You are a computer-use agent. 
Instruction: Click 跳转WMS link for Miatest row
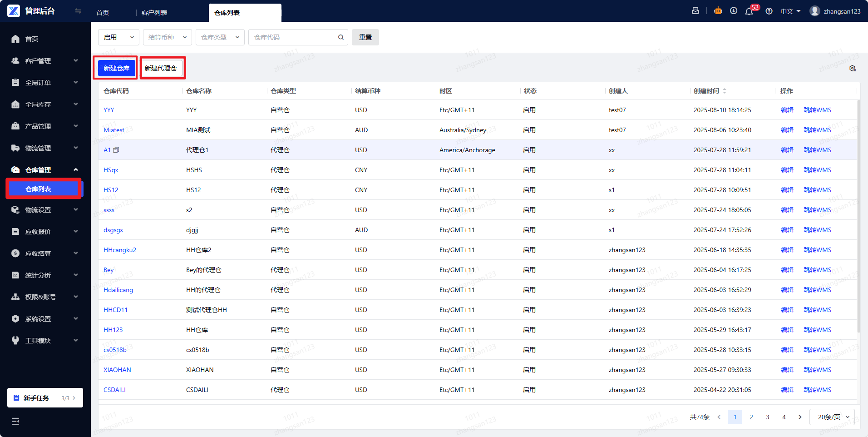coord(817,130)
